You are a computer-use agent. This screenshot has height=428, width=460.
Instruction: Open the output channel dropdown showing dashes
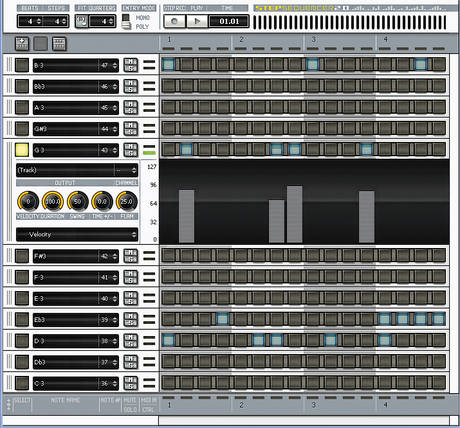(x=126, y=170)
